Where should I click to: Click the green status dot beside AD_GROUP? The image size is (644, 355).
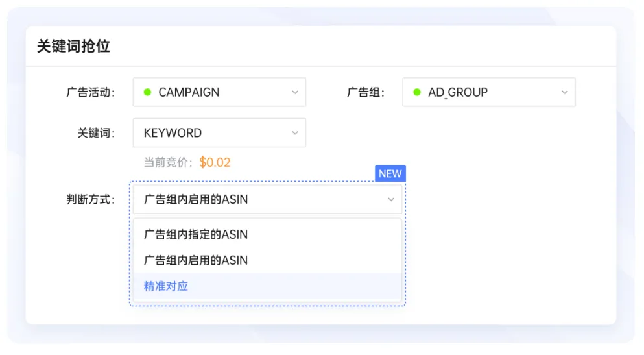point(417,92)
